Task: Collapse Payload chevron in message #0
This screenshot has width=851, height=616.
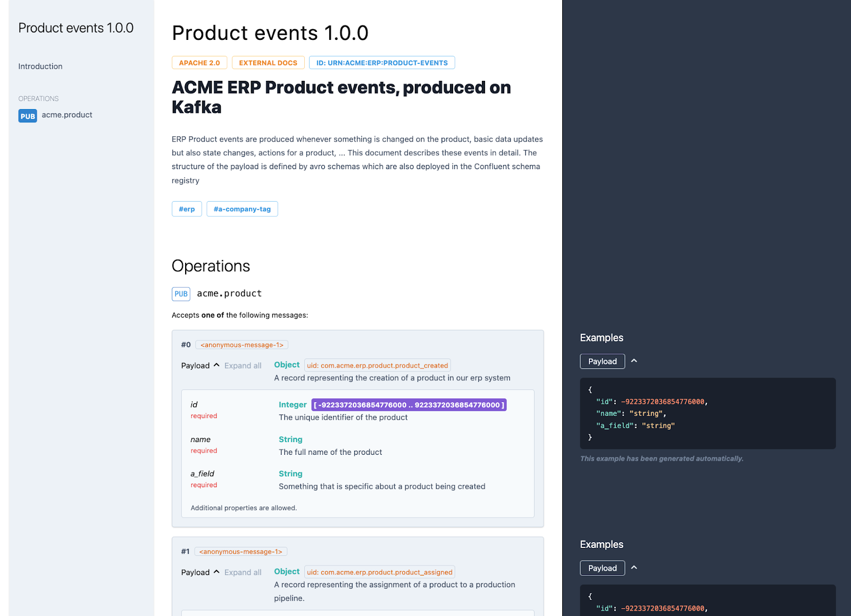Action: click(x=216, y=365)
